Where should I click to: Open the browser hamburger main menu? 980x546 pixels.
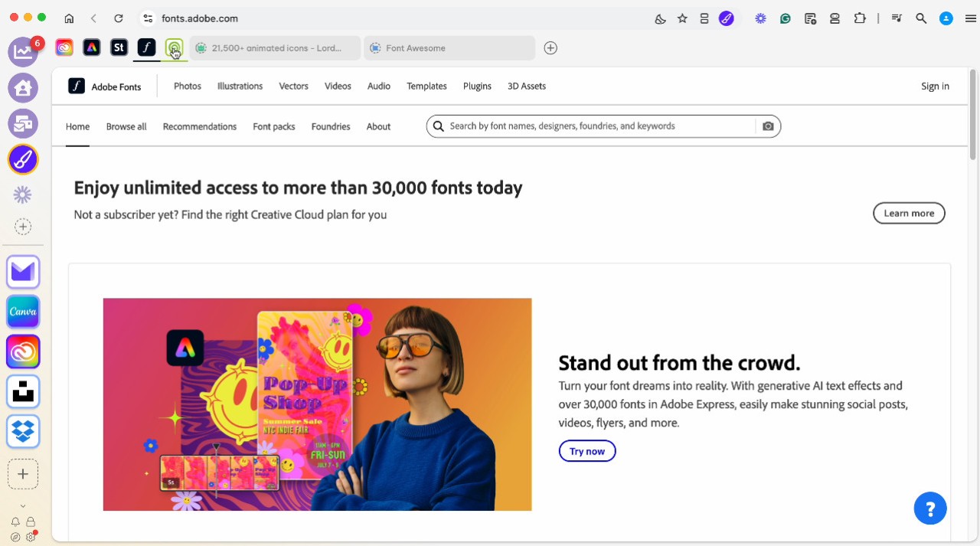tap(970, 18)
